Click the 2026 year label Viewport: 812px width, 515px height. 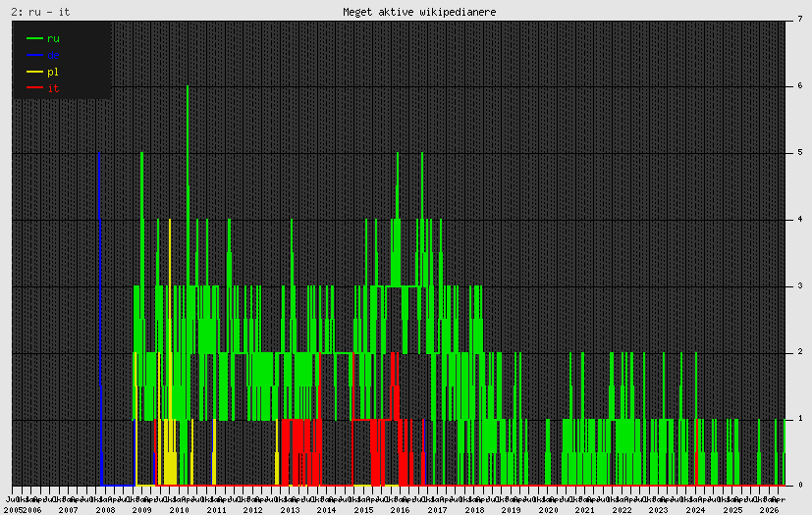click(x=770, y=510)
